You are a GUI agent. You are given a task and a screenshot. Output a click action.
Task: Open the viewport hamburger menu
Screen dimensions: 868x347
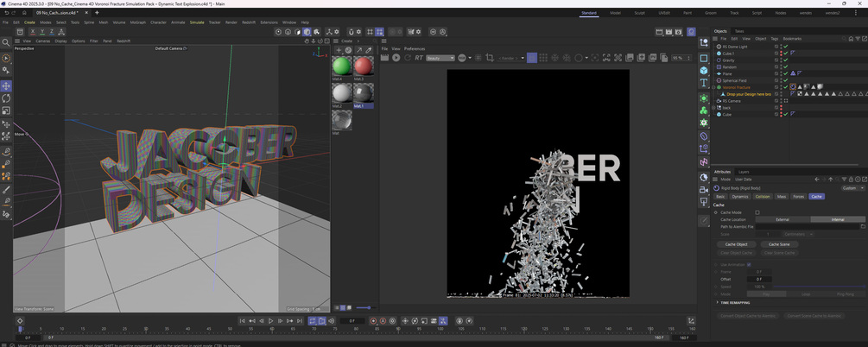coord(17,41)
